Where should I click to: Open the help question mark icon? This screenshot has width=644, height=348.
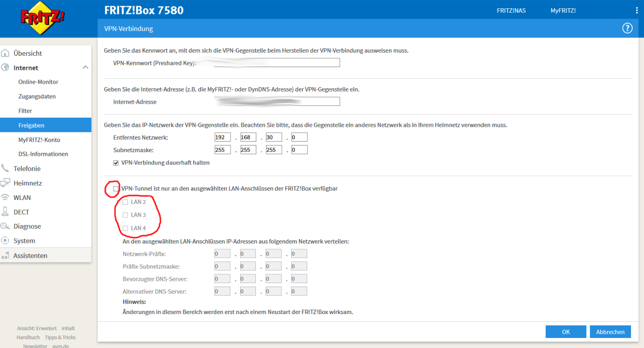[627, 28]
